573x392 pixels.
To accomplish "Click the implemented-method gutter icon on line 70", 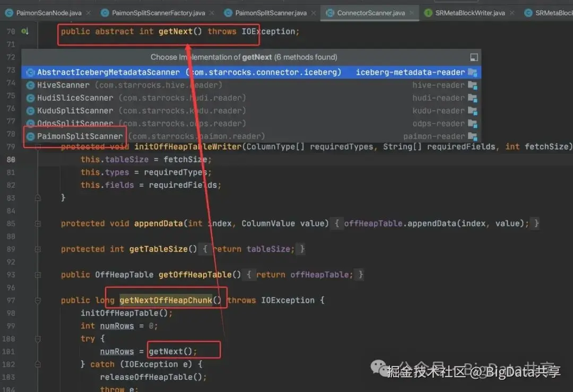I will [25, 31].
